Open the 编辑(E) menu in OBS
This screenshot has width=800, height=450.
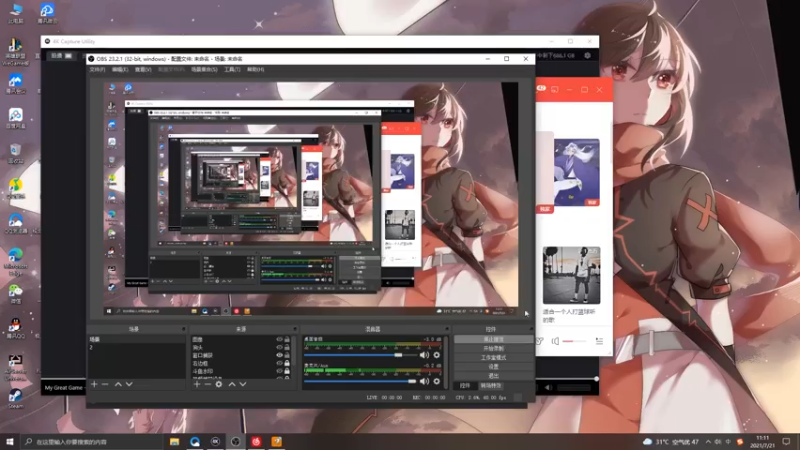point(120,69)
